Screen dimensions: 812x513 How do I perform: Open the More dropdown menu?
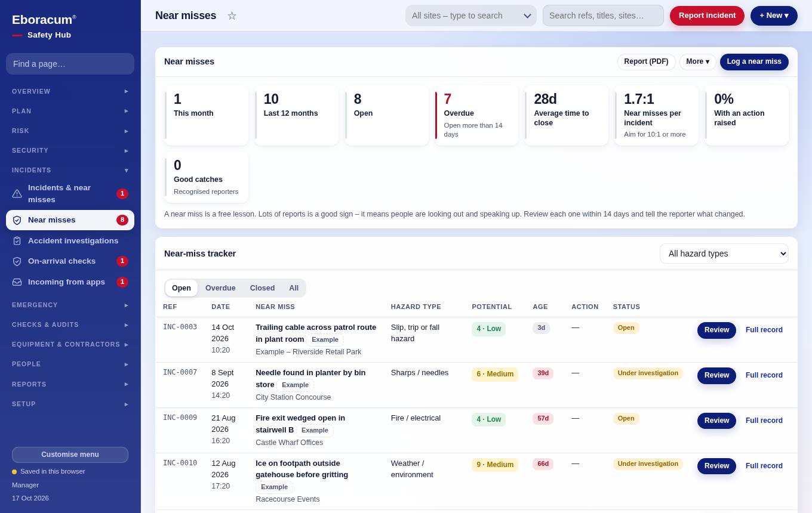point(697,62)
